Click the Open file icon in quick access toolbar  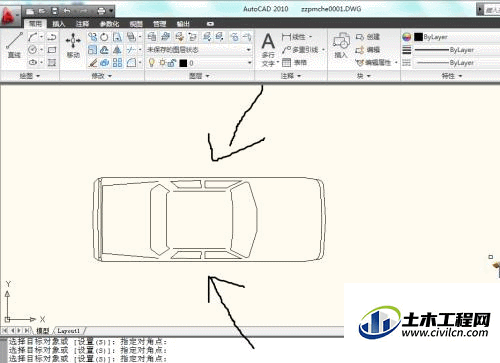tap(42, 11)
